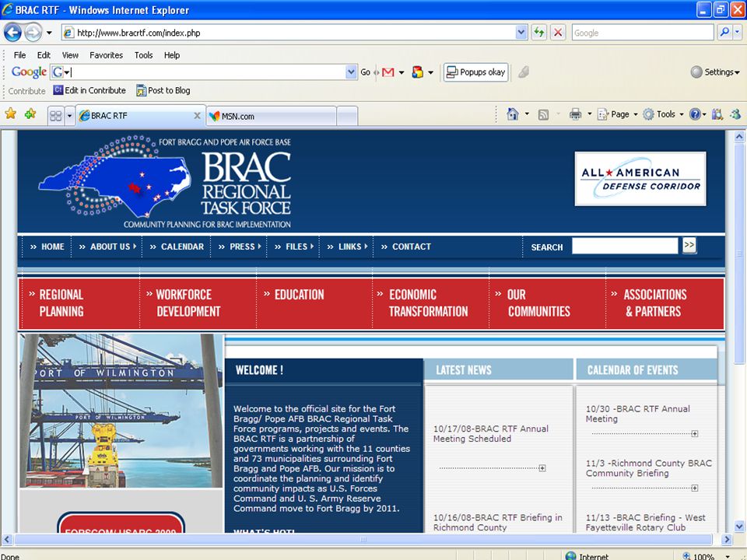747x560 pixels.
Task: Toggle the Popups okay button
Action: 475,72
